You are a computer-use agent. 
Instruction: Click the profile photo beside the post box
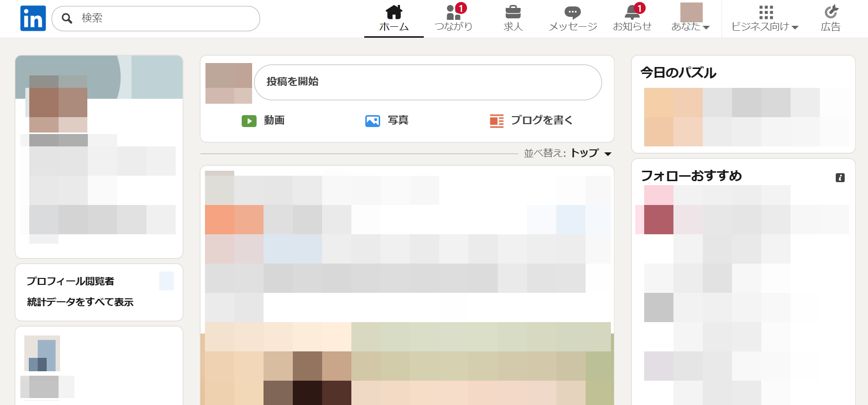228,83
